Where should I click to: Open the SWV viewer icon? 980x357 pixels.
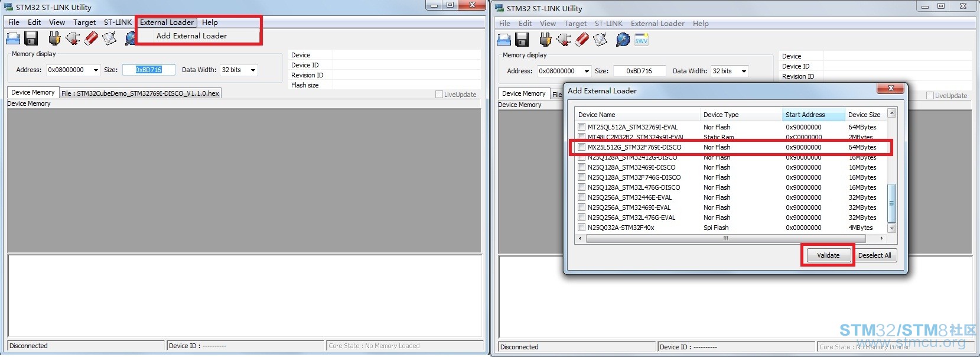[x=642, y=40]
